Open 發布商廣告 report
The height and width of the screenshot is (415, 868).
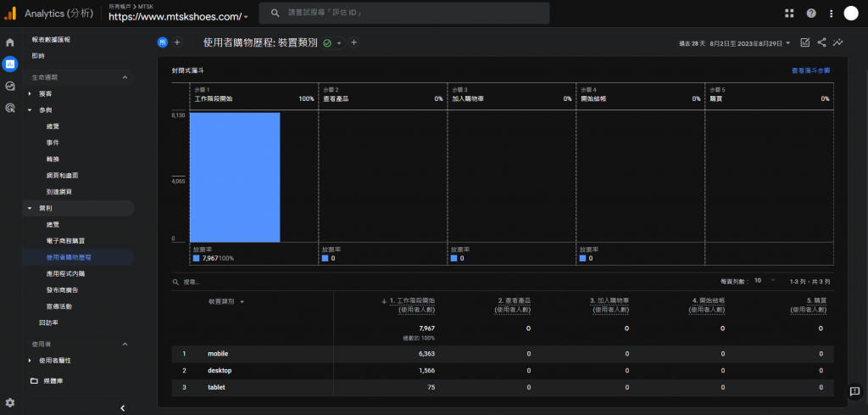coord(63,289)
